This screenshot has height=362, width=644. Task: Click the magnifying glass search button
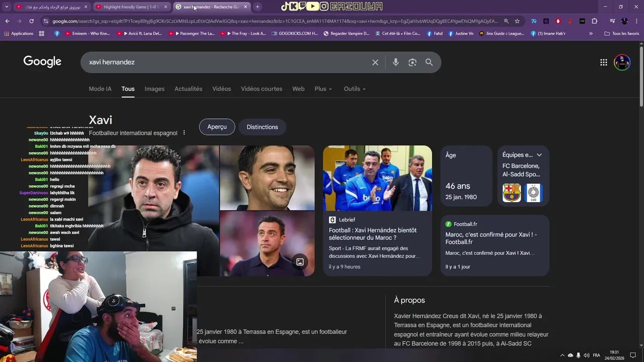(x=429, y=62)
